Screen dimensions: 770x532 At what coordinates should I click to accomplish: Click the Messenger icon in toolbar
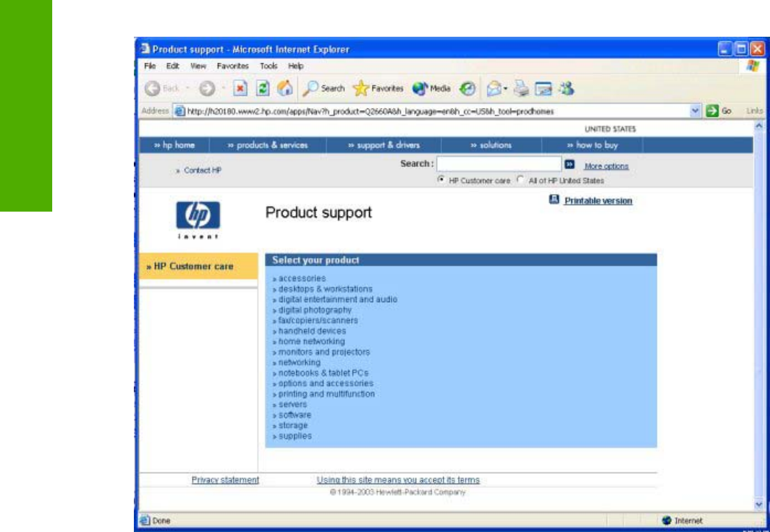(x=566, y=89)
